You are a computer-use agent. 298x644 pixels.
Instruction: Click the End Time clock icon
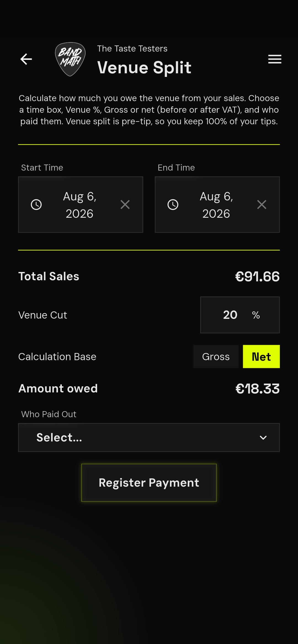(173, 204)
